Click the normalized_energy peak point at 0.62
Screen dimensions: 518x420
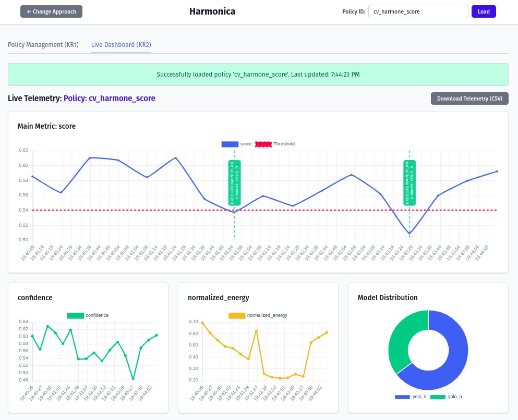[256, 331]
